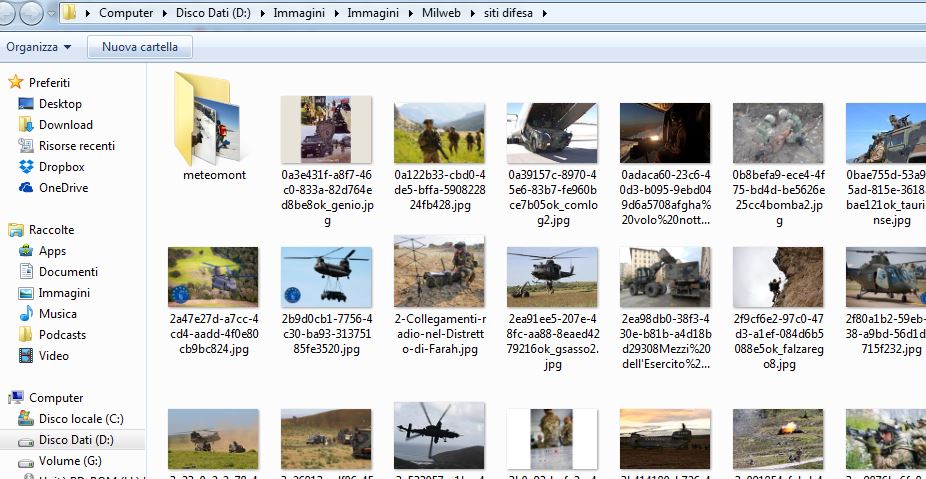Image resolution: width=926 pixels, height=479 pixels.
Task: Click the Nuova cartella button
Action: pos(140,47)
